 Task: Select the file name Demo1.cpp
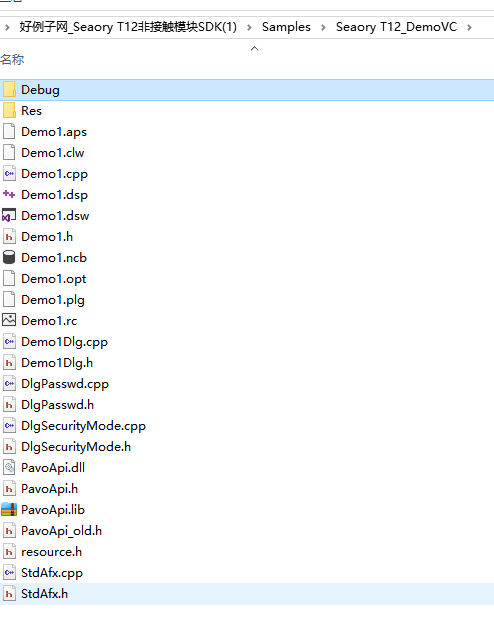click(x=54, y=174)
